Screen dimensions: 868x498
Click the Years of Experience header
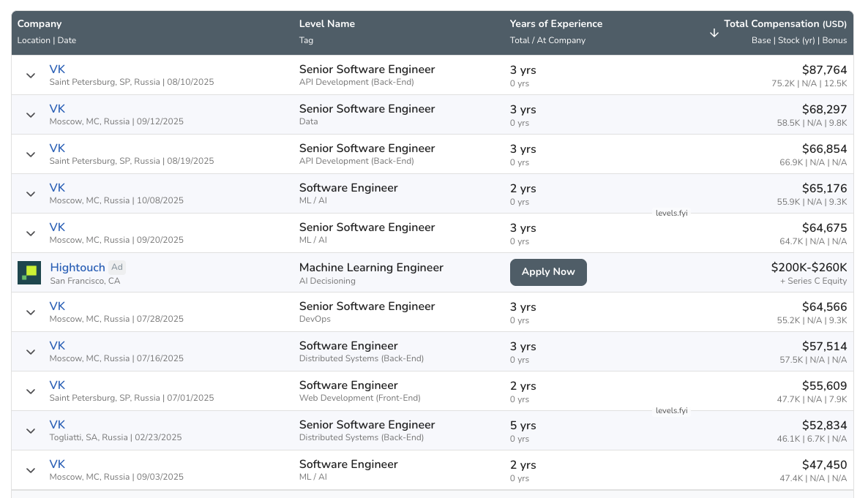pos(555,24)
